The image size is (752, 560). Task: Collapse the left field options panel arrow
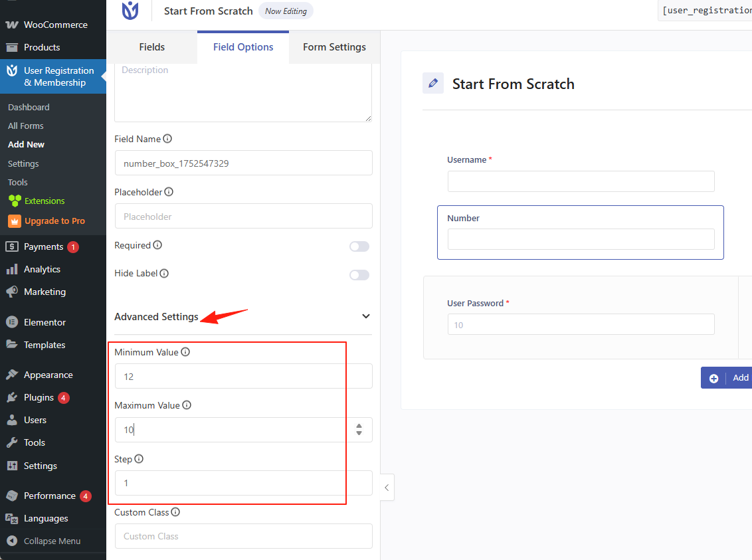[387, 488]
